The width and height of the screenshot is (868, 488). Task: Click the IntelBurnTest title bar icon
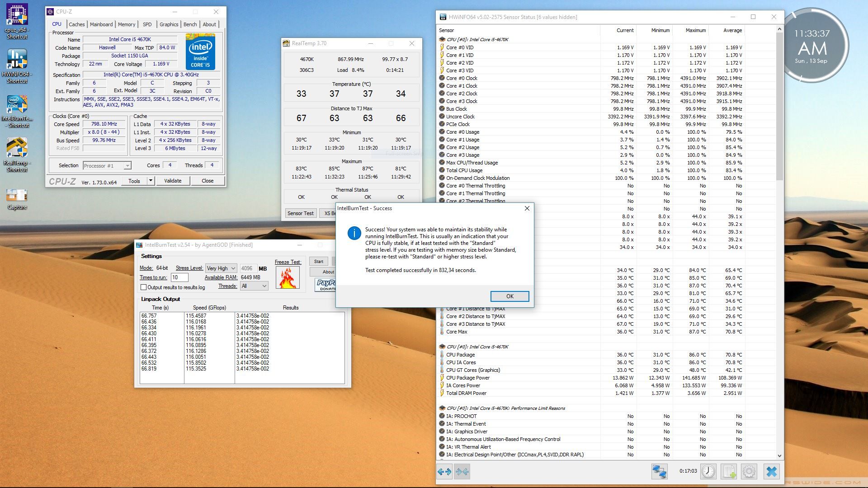click(x=139, y=245)
